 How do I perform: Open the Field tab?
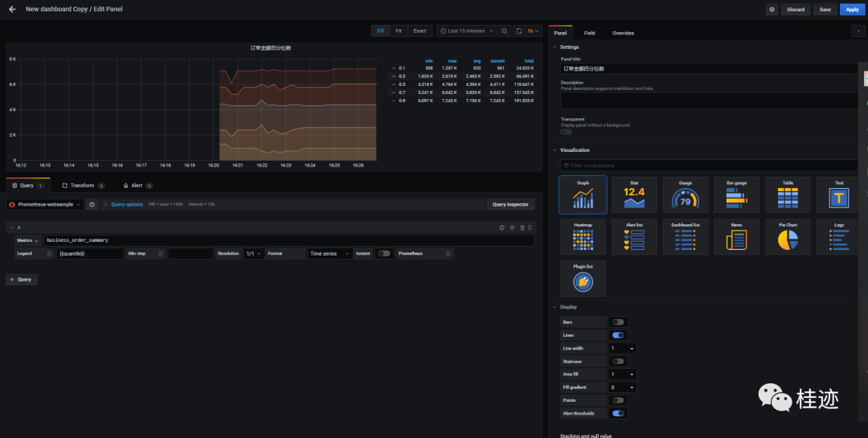[x=590, y=33]
